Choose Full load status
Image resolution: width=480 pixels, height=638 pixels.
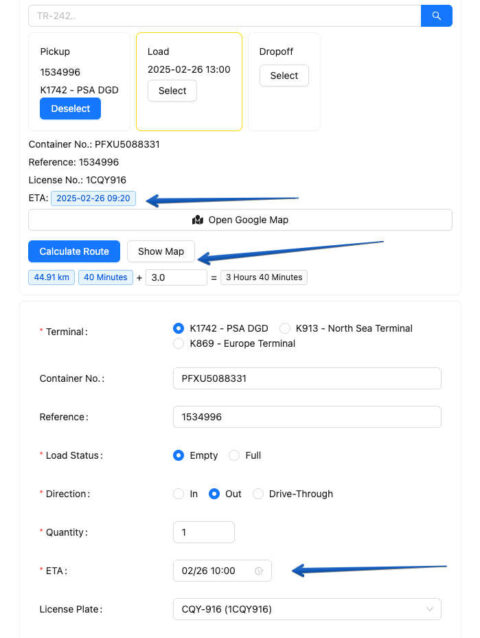click(x=234, y=455)
